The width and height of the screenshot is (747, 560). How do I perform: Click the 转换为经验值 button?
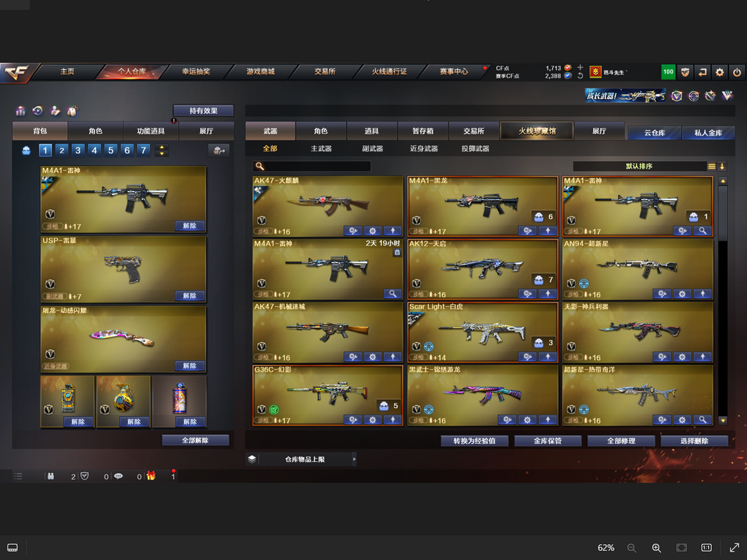click(x=474, y=441)
